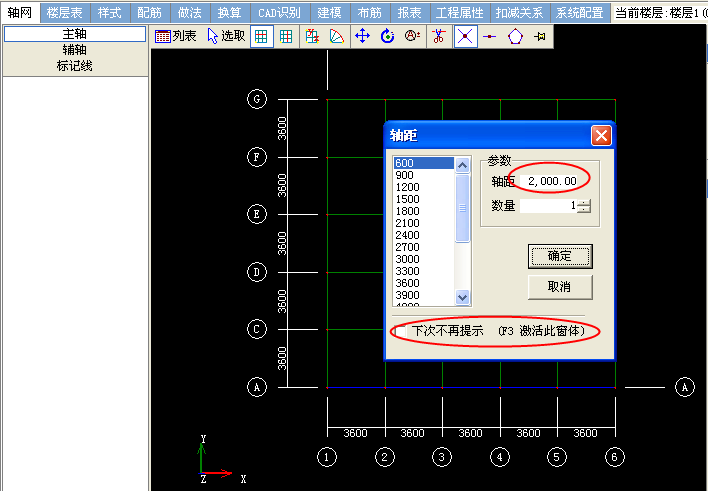
Task: Pick 2100 in the spacing list
Action: pyautogui.click(x=424, y=223)
